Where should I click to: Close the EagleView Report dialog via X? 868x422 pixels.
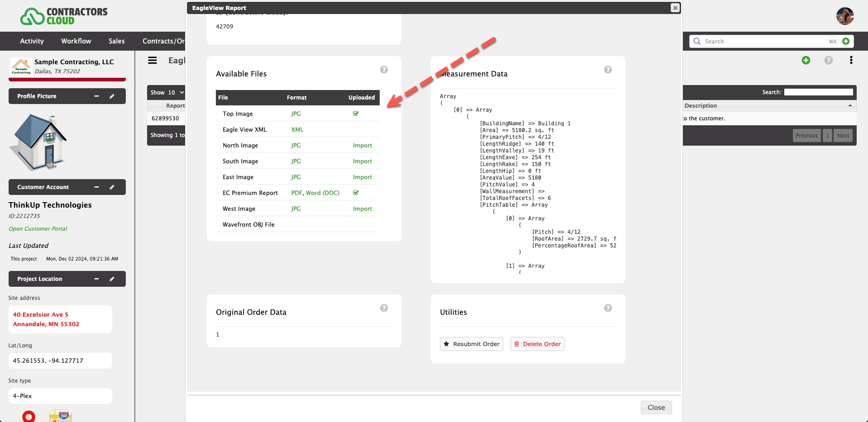tap(675, 8)
